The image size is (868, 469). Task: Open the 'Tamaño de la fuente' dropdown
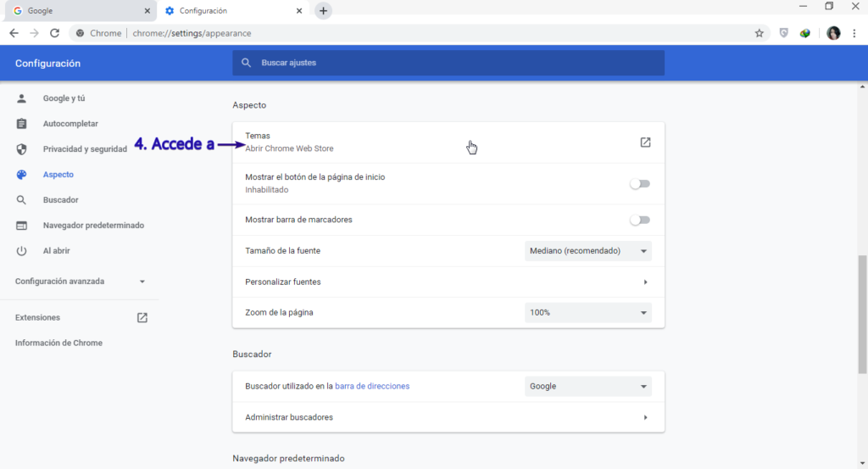click(588, 251)
